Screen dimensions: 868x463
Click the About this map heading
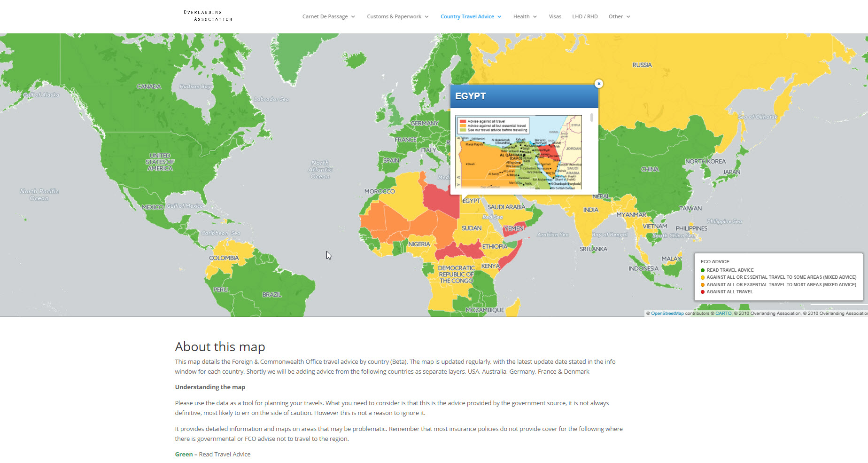click(x=220, y=347)
